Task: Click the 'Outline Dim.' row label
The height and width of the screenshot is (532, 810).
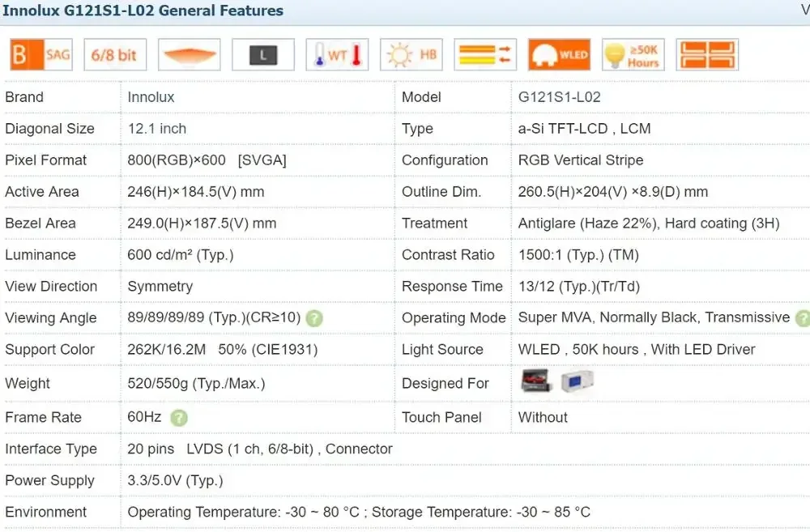Action: tap(441, 192)
